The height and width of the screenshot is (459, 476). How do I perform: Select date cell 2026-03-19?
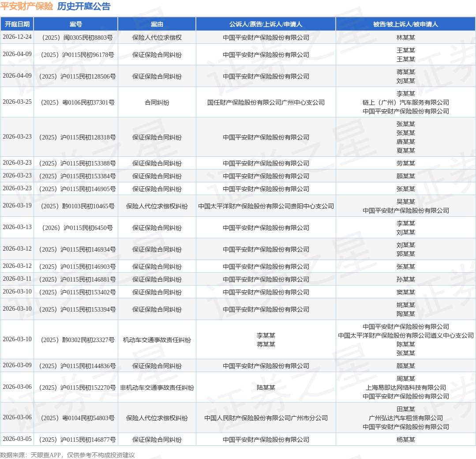17,206
